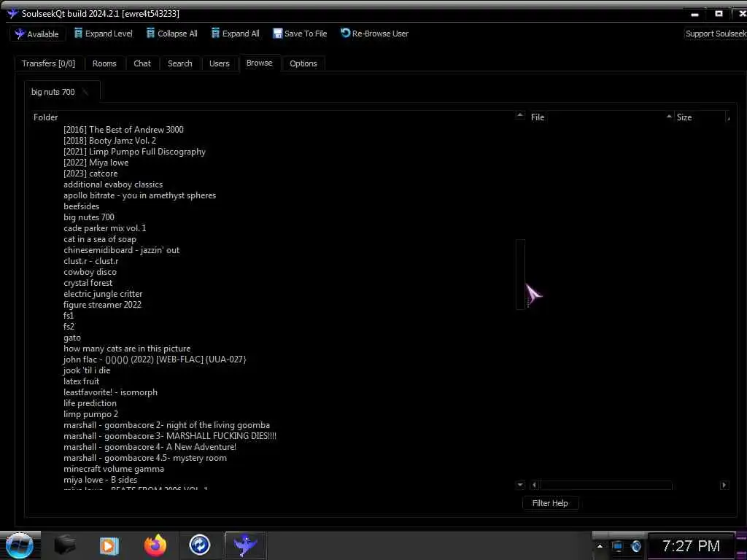Select 'electric jungle critter' folder

click(103, 294)
